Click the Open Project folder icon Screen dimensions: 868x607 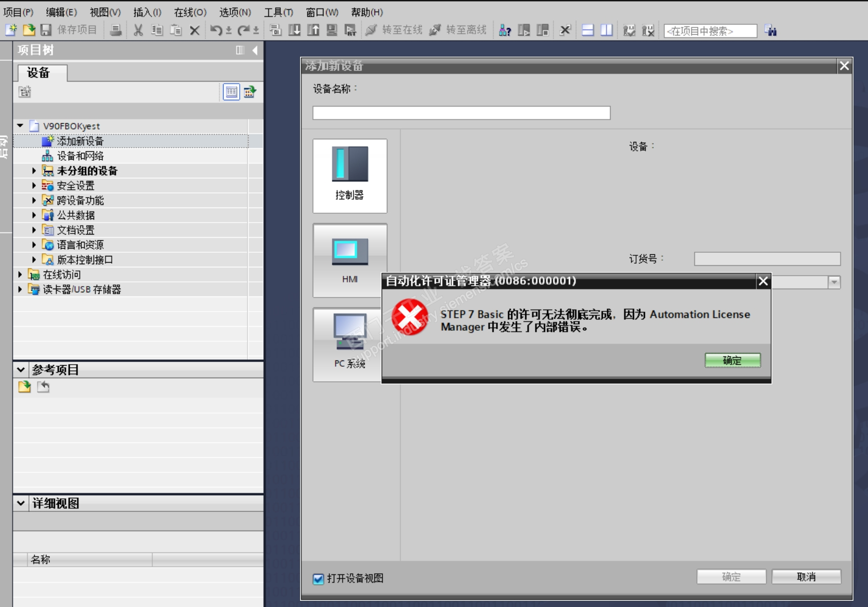point(29,30)
